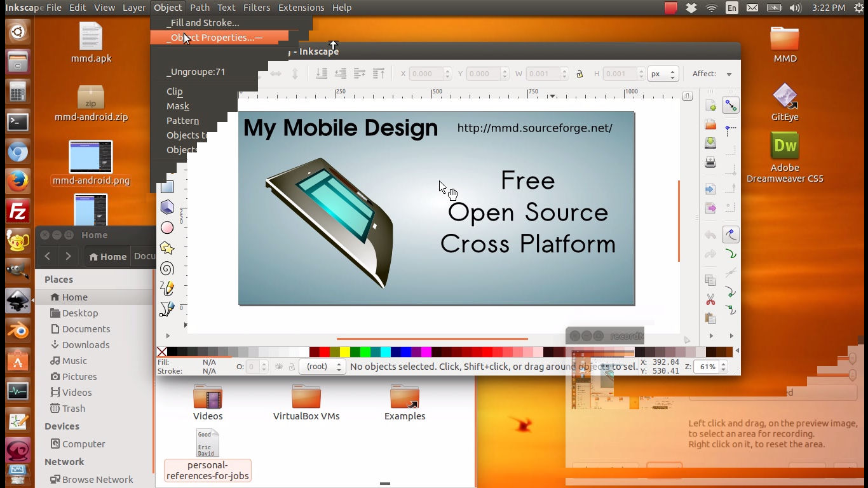
Task: Select the Spiral tool in toolbox
Action: point(167,268)
